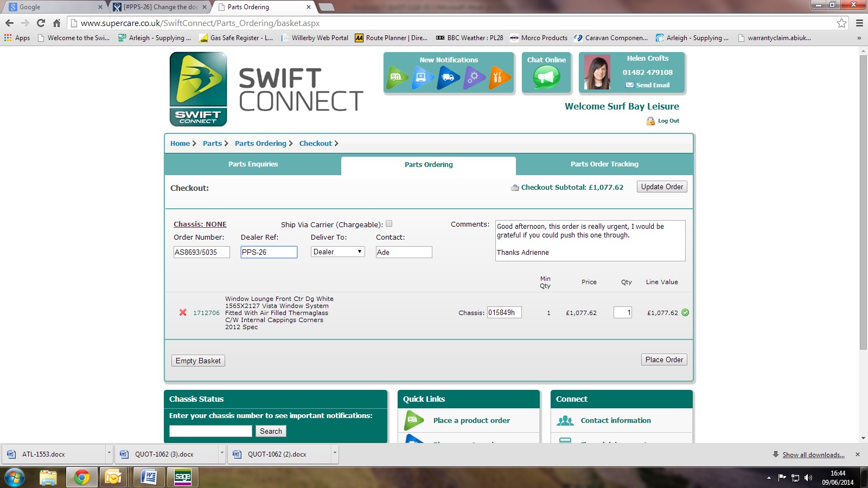Open the Contact information quick link
Viewport: 868px width, 488px height.
[x=616, y=420]
